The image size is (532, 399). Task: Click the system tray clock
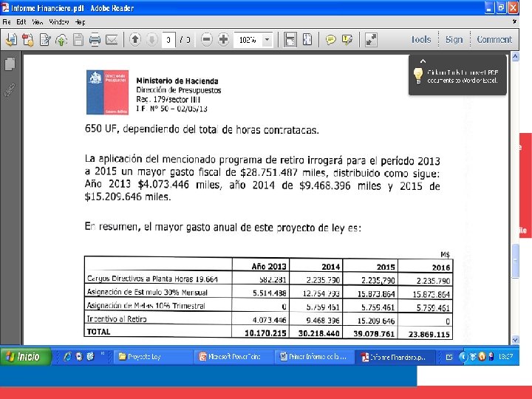point(505,357)
